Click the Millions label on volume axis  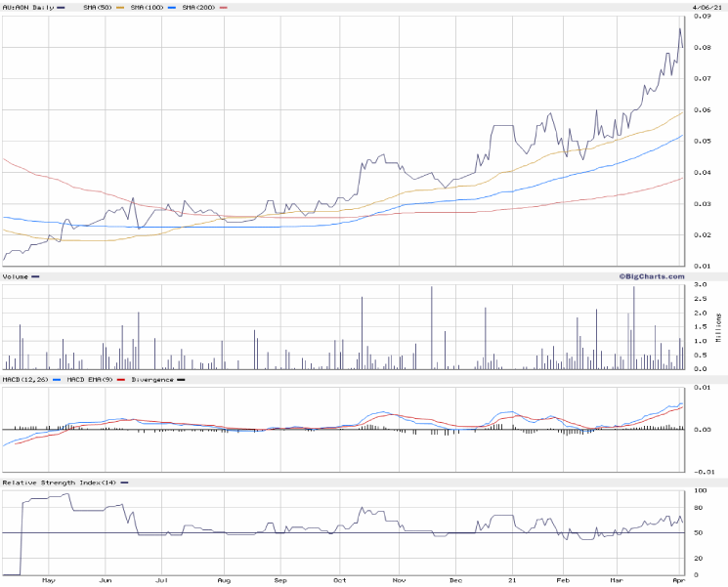(720, 326)
